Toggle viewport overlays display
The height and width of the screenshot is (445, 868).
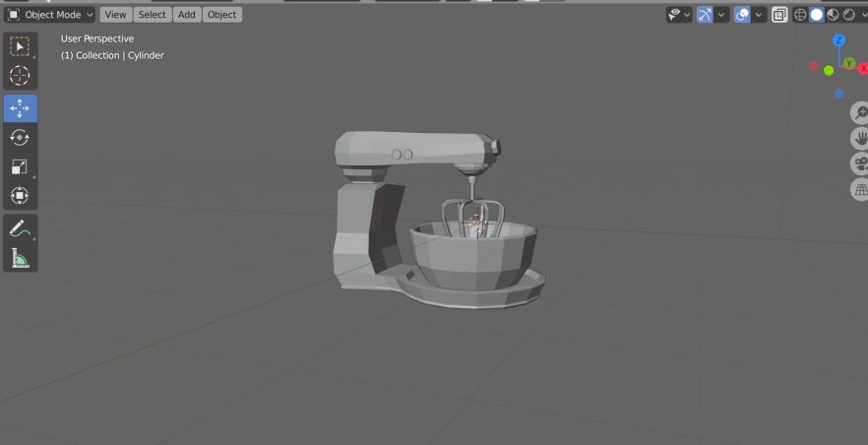point(742,15)
